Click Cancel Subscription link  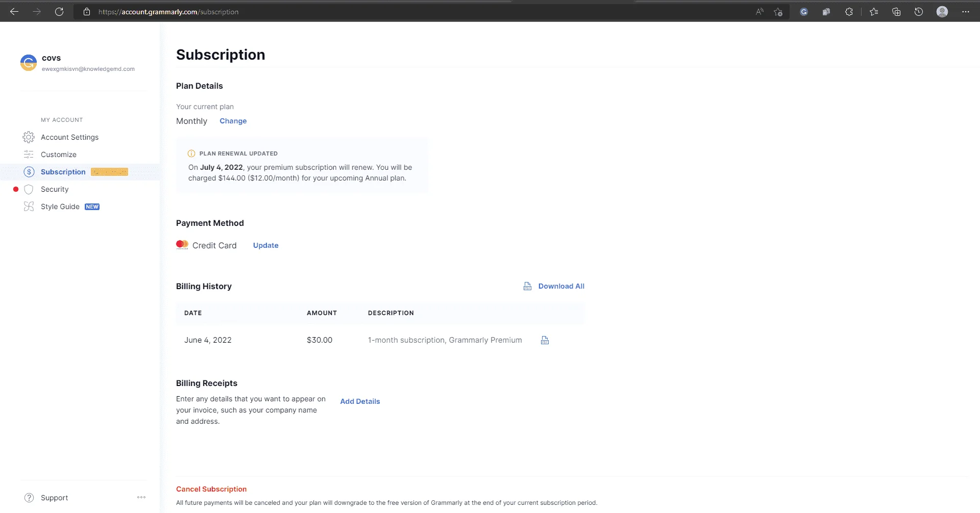tap(211, 489)
